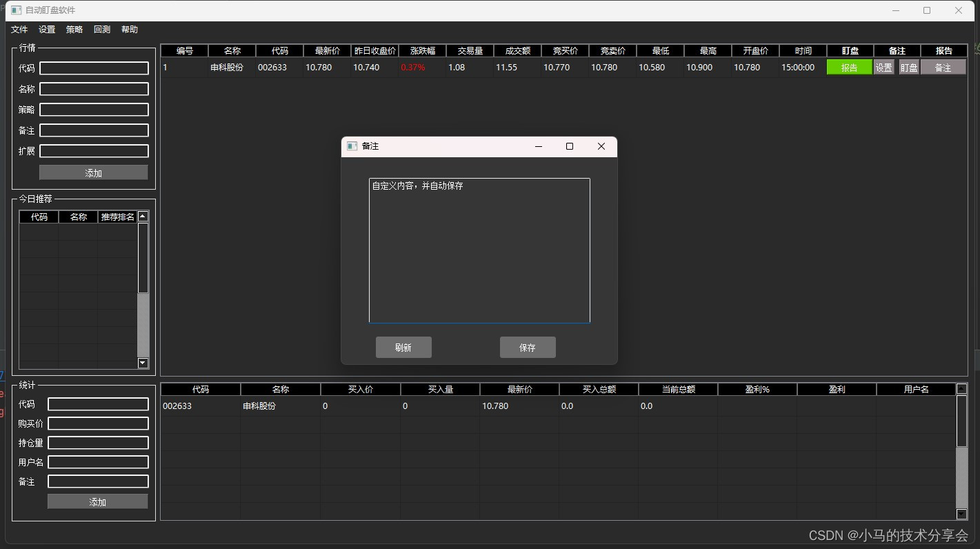Click scroll-down arrow of the statistics table
This screenshot has height=549, width=980.
point(961,514)
